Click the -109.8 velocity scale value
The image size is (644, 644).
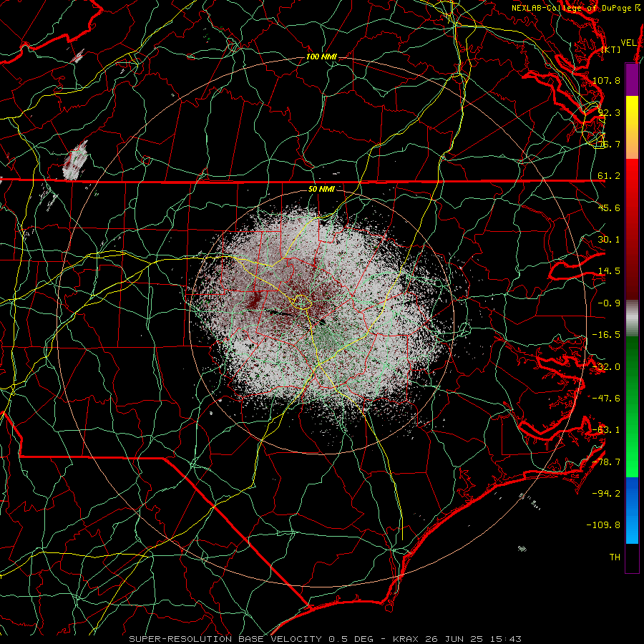(x=603, y=525)
